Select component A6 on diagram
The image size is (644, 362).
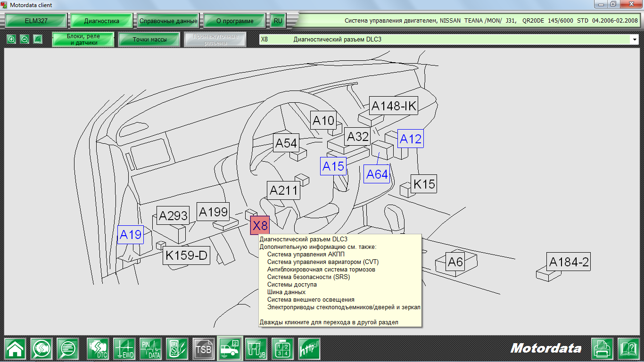[x=455, y=261]
